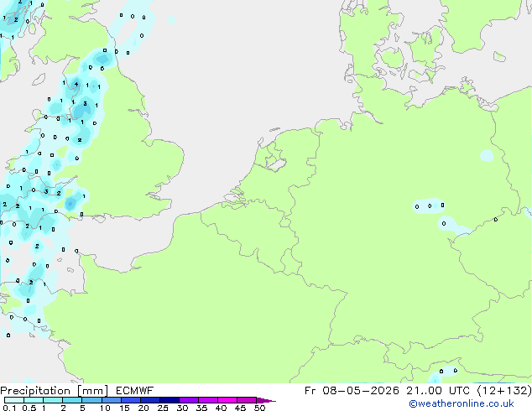The image size is (532, 411).
Task: Click the legend label '30'
Action: [182, 408]
